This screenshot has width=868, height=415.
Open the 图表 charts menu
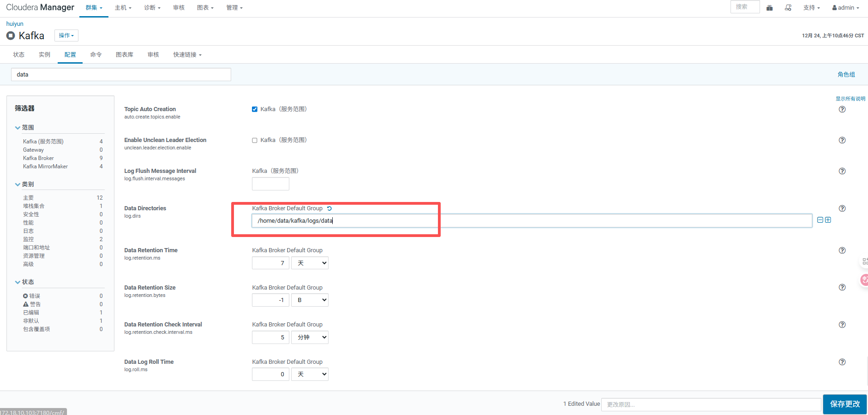click(x=205, y=8)
